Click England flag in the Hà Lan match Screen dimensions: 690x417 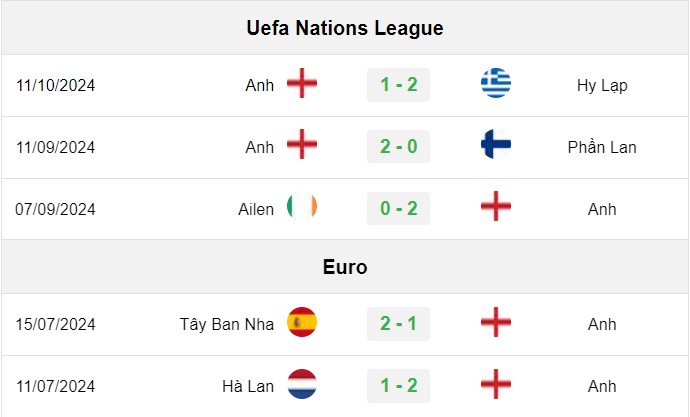pyautogui.click(x=496, y=384)
